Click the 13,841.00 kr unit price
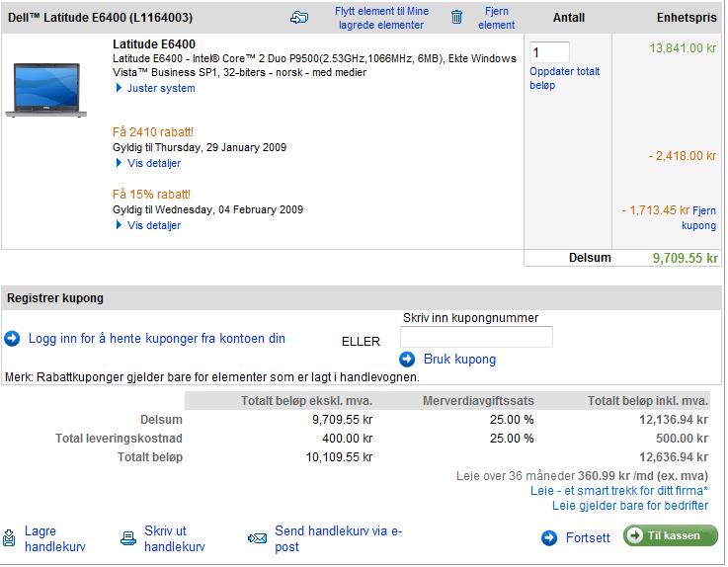This screenshot has height=567, width=728. (683, 48)
